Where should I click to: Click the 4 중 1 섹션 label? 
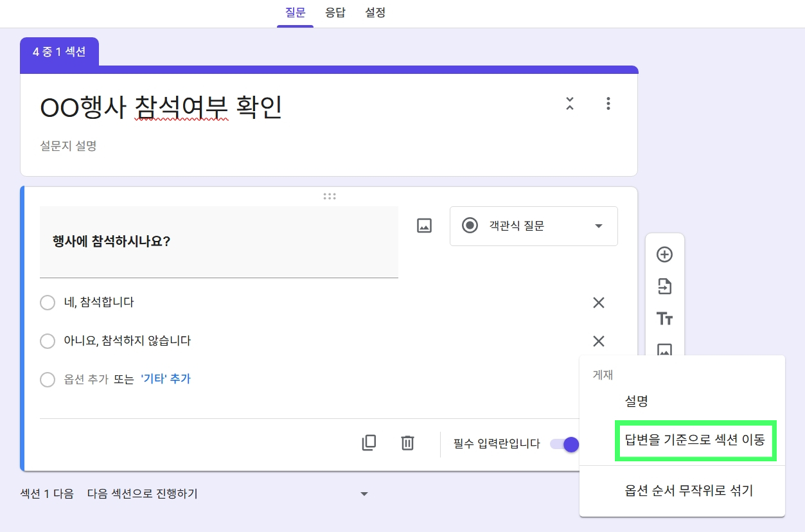click(x=59, y=51)
